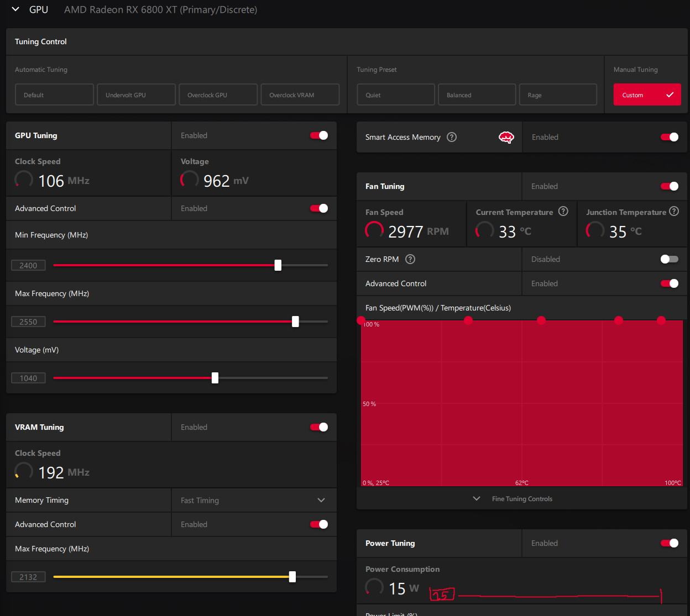Viewport: 690px width, 616px height.
Task: Click the Fan Speed gauge icon
Action: pyautogui.click(x=374, y=230)
